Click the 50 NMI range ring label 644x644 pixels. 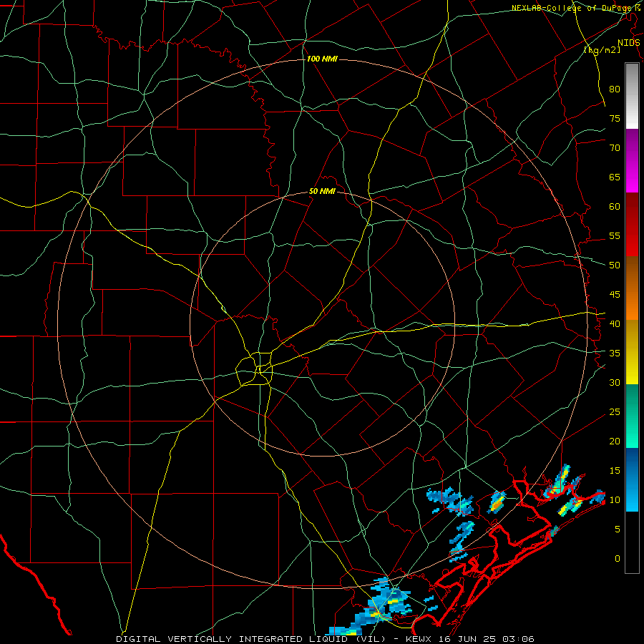point(322,191)
